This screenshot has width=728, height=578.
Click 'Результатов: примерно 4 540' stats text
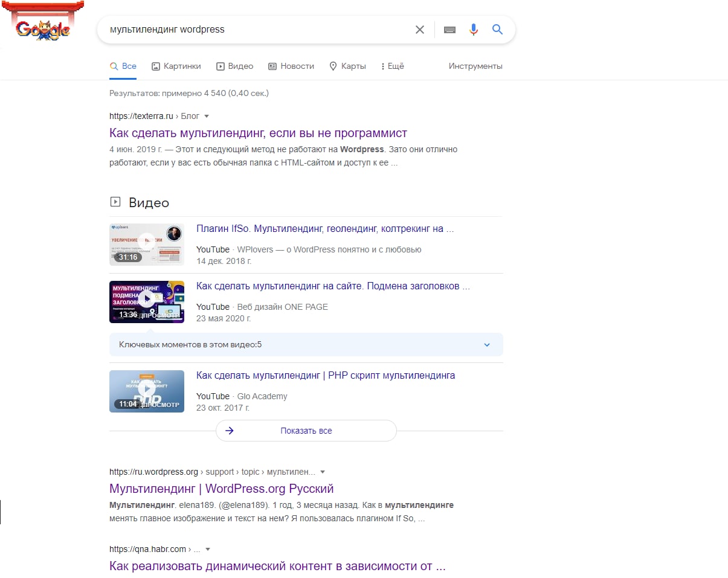[188, 93]
